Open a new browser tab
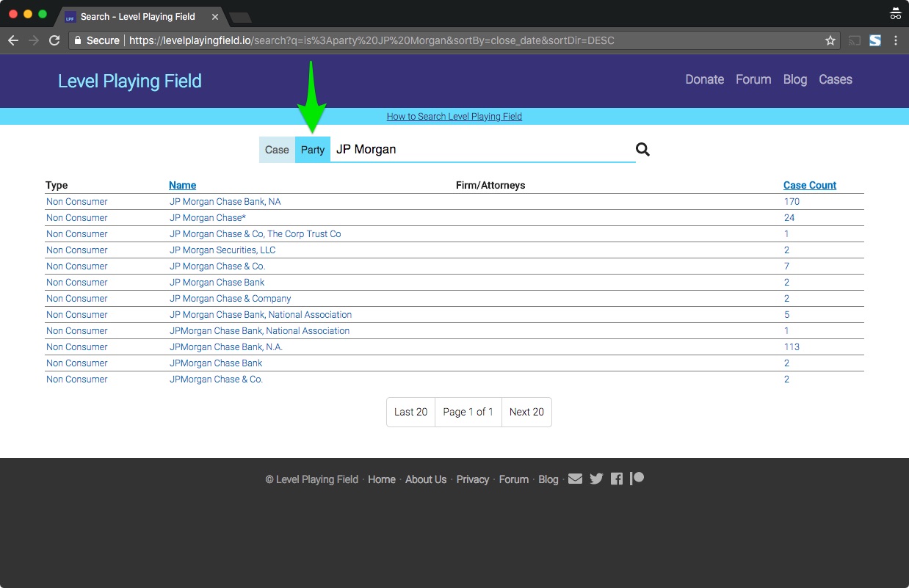 240,17
